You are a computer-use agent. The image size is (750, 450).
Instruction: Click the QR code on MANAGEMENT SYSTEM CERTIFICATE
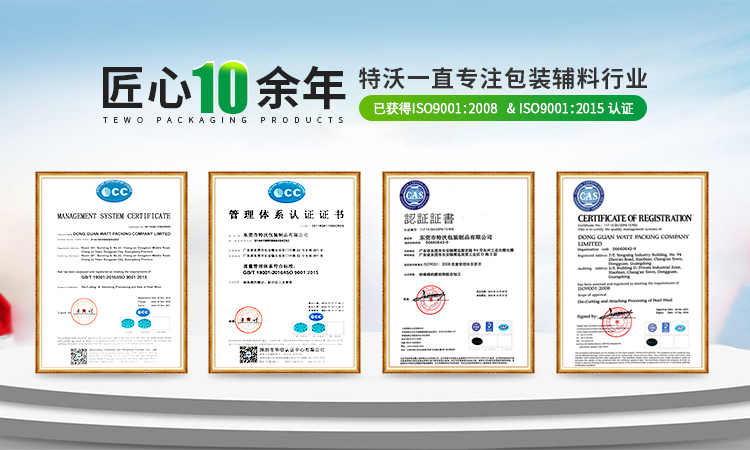tap(79, 356)
